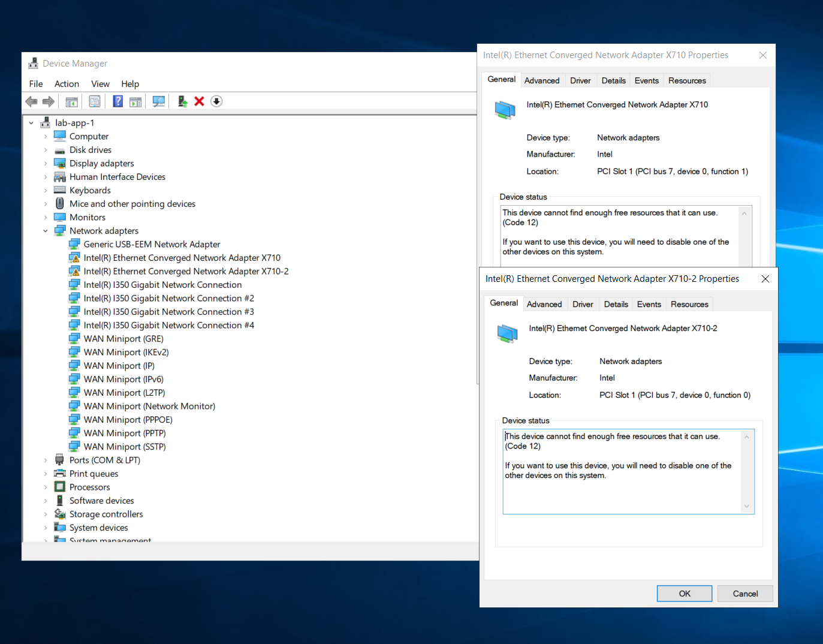Screen dimensions: 823x644
Task: Click the Disable device down-arrow icon
Action: coord(216,101)
